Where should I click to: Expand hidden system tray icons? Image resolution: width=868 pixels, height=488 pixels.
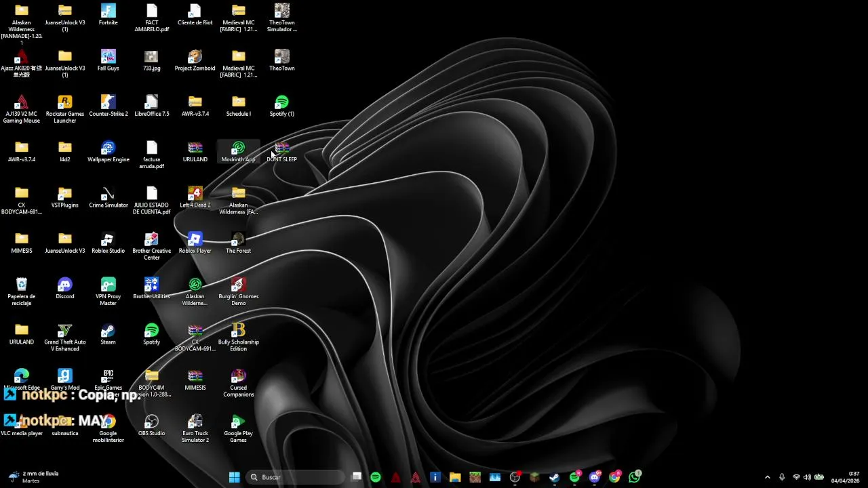pos(768,477)
